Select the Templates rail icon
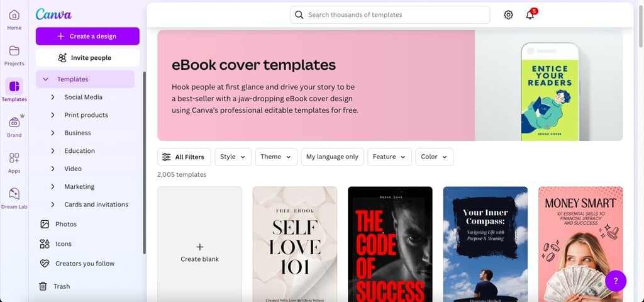The height and width of the screenshot is (302, 644). pyautogui.click(x=14, y=86)
